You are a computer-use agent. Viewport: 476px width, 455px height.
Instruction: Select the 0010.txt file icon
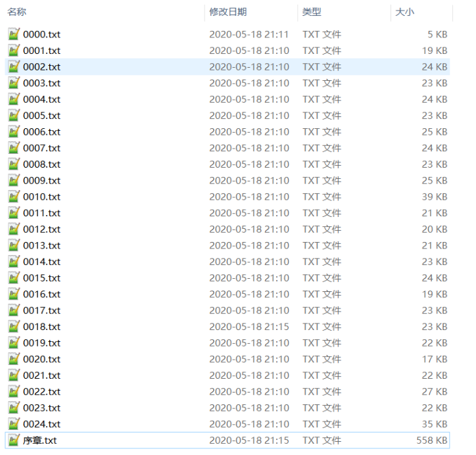tap(14, 197)
